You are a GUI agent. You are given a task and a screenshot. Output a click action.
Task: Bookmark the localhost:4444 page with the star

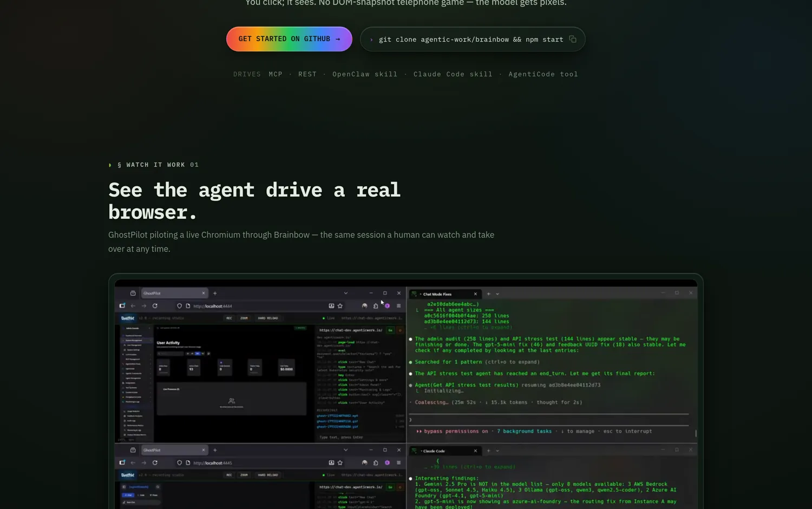coord(340,306)
